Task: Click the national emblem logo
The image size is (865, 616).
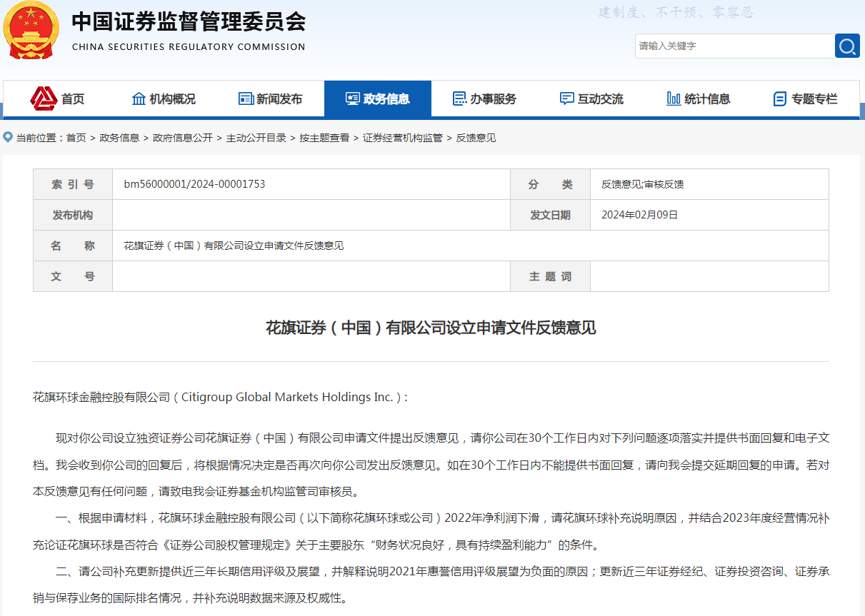Action: pyautogui.click(x=32, y=30)
